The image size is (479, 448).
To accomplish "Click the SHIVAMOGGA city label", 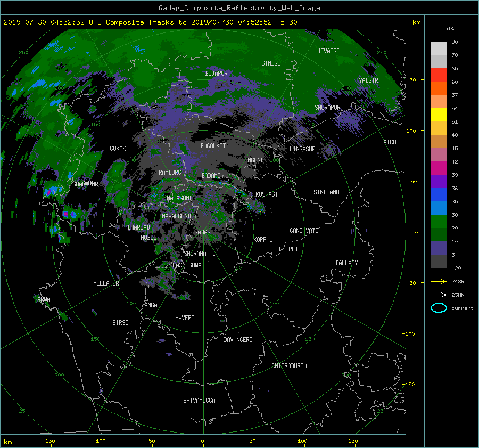I will pos(199,401).
